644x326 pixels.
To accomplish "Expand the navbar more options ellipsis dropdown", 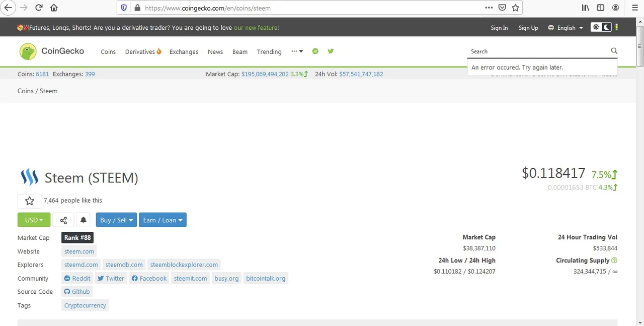I will (297, 51).
